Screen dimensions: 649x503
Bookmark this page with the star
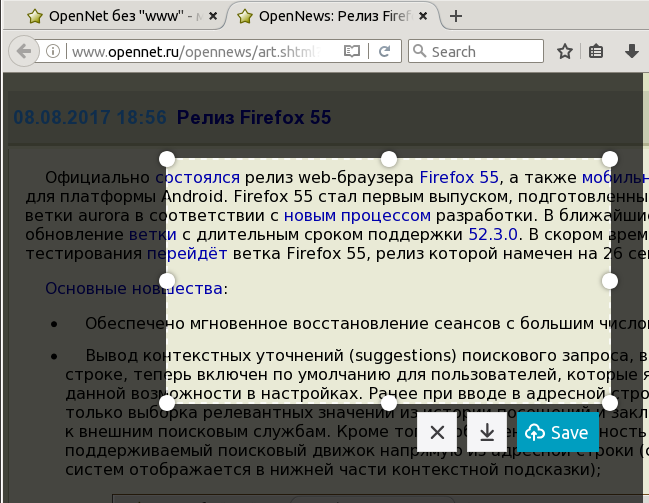(x=565, y=52)
